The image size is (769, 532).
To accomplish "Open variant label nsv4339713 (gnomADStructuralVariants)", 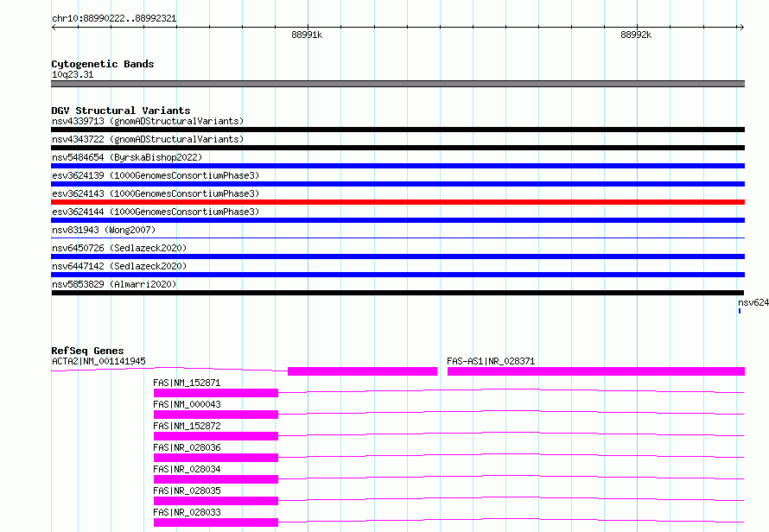I will [148, 121].
